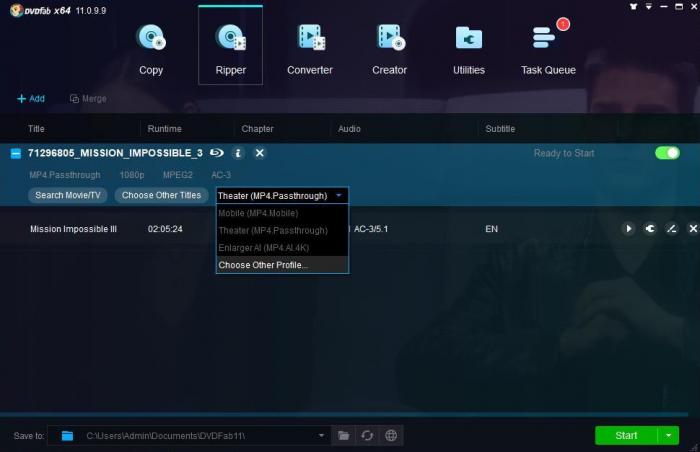Click the DVDFab logo icon
Image resolution: width=700 pixels, height=452 pixels.
[17, 10]
